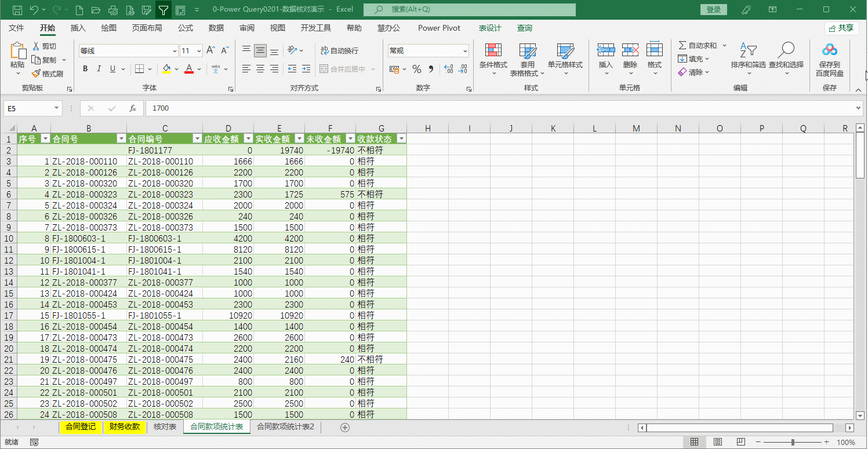Toggle bottom vertical alignment
The image size is (868, 449).
(x=274, y=51)
